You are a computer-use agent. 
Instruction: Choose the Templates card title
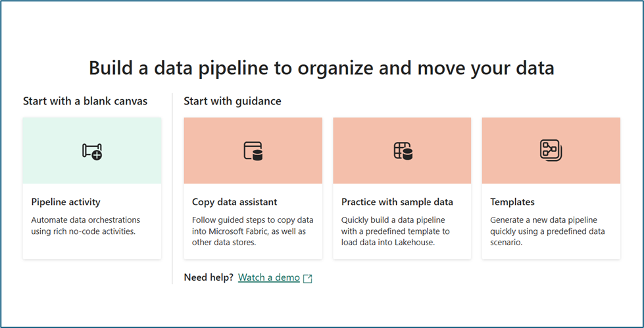(512, 202)
